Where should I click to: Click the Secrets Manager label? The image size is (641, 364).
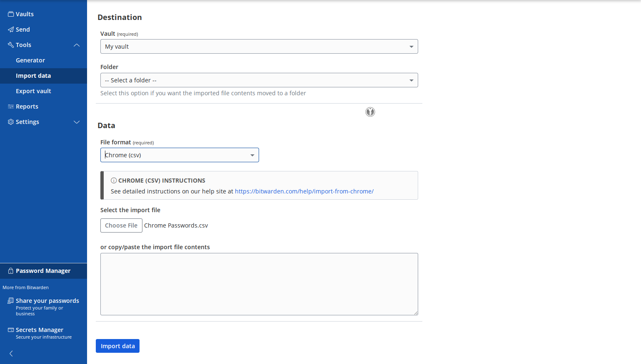click(x=40, y=330)
